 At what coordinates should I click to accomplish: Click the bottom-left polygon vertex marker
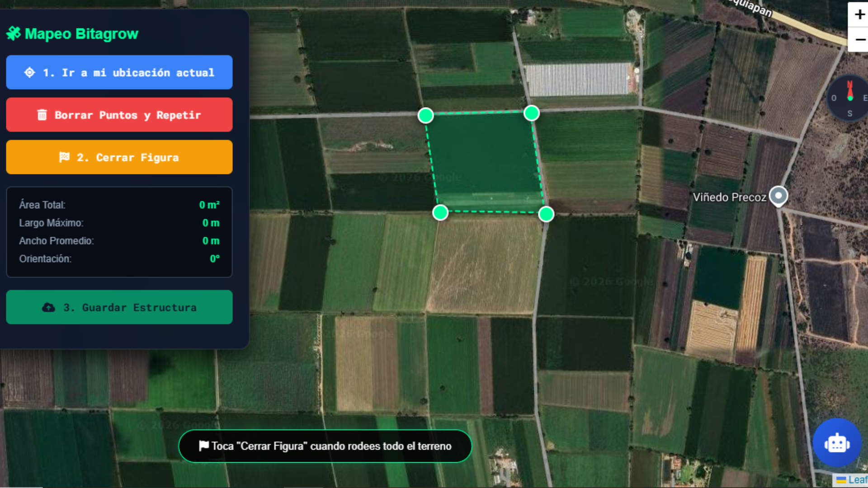click(x=440, y=212)
